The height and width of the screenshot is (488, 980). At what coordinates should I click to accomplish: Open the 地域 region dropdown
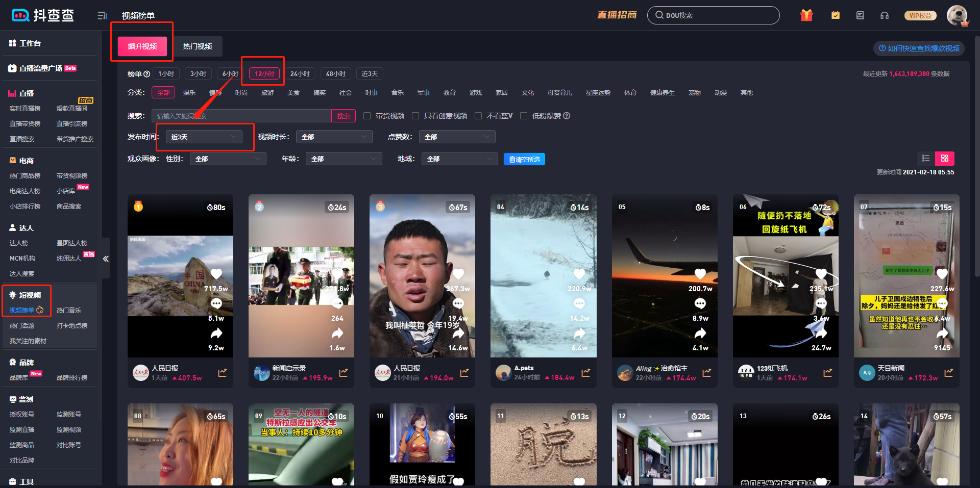point(460,159)
